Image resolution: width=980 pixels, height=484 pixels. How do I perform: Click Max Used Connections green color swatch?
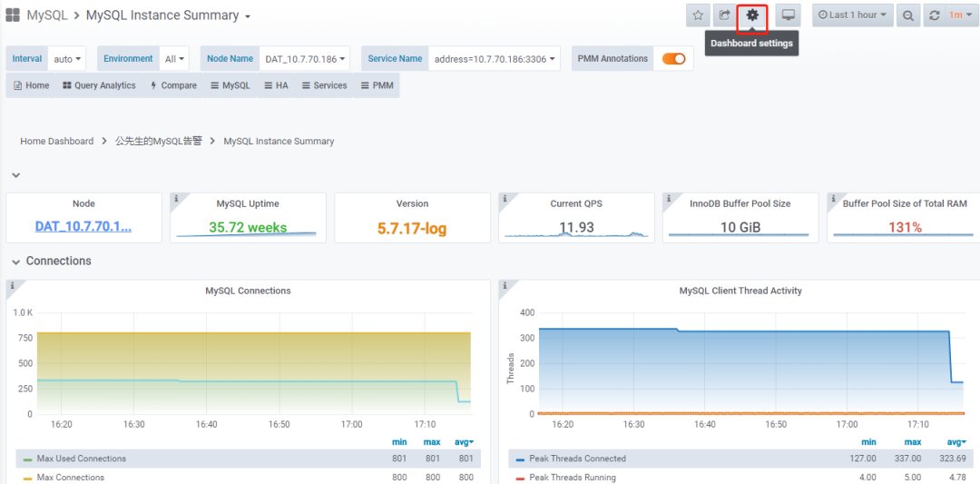[28, 459]
